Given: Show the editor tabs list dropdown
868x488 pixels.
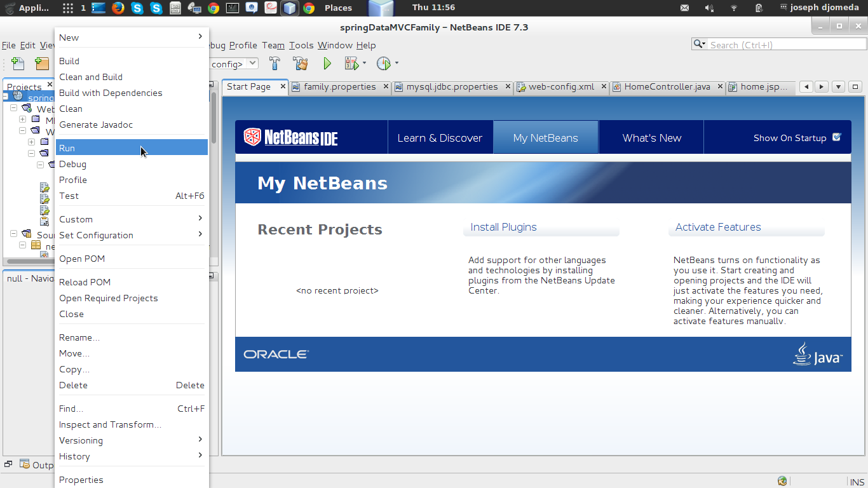Looking at the screenshot, I should coord(838,87).
